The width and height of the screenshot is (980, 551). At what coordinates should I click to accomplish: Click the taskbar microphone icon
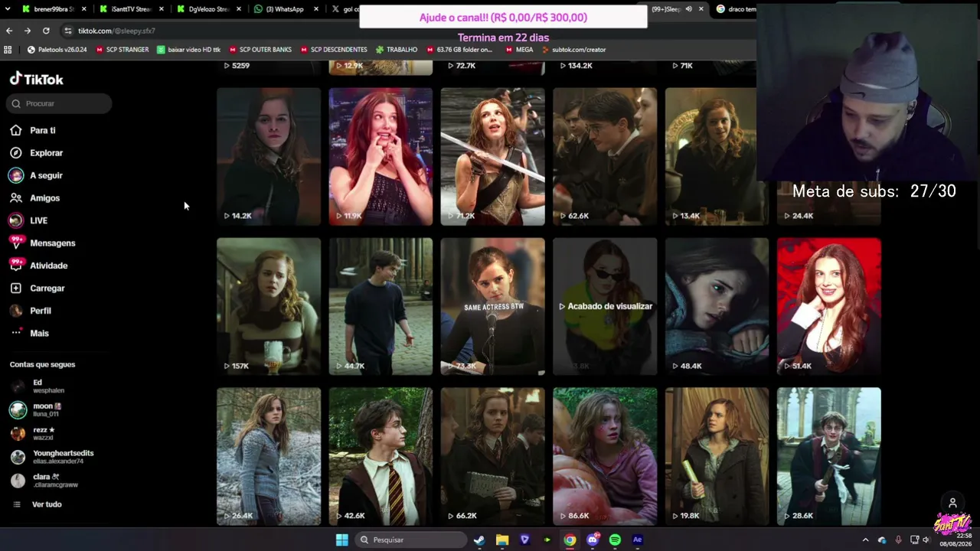898,540
